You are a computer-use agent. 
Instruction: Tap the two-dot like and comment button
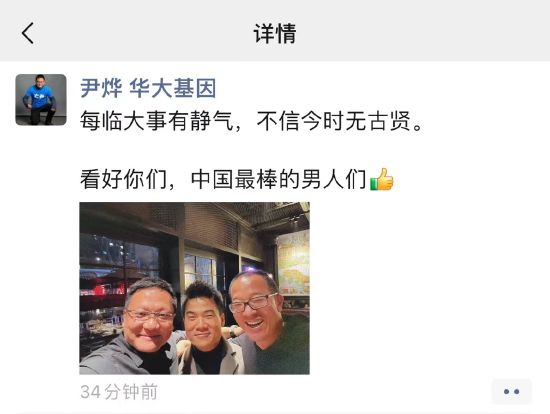(511, 392)
